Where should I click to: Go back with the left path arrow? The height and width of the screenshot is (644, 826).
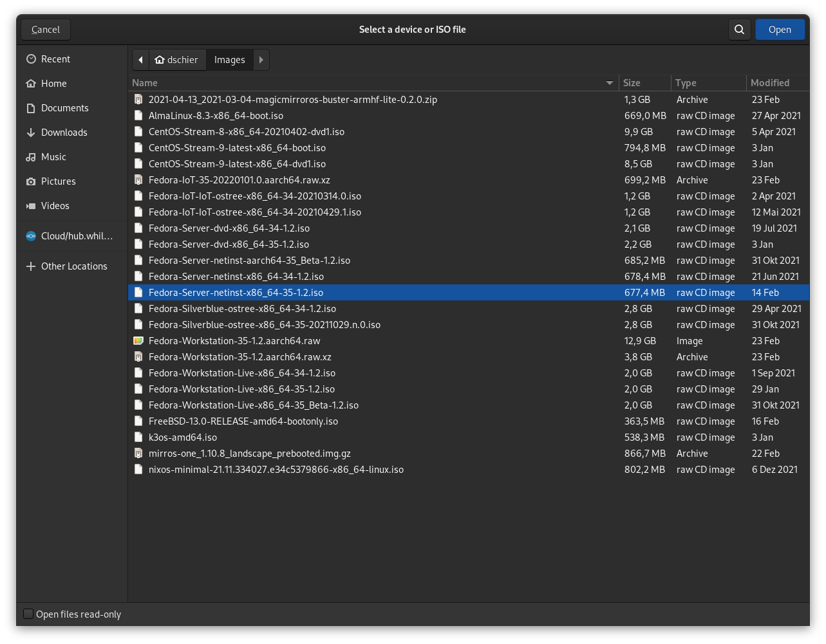click(x=140, y=60)
